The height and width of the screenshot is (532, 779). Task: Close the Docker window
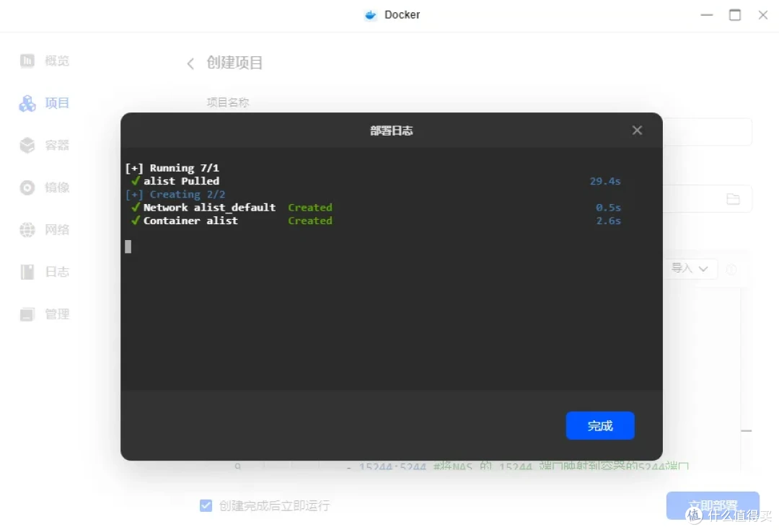pyautogui.click(x=763, y=15)
